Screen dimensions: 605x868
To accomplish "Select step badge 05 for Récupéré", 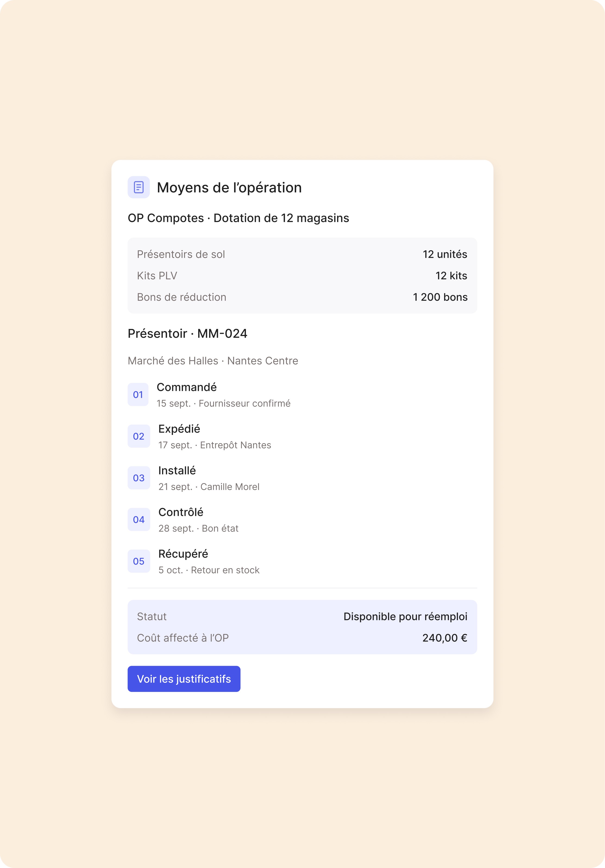I will tap(139, 561).
